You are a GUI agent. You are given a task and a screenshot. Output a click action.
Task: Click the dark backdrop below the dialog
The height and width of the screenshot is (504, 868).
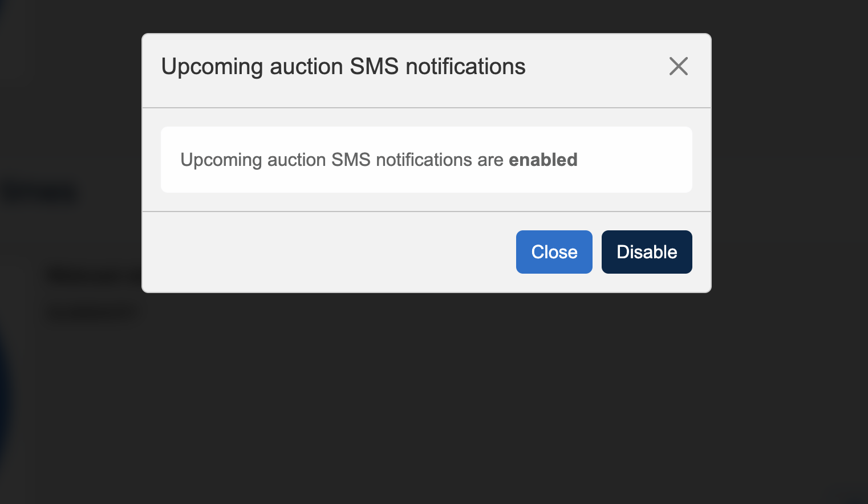tap(433, 399)
